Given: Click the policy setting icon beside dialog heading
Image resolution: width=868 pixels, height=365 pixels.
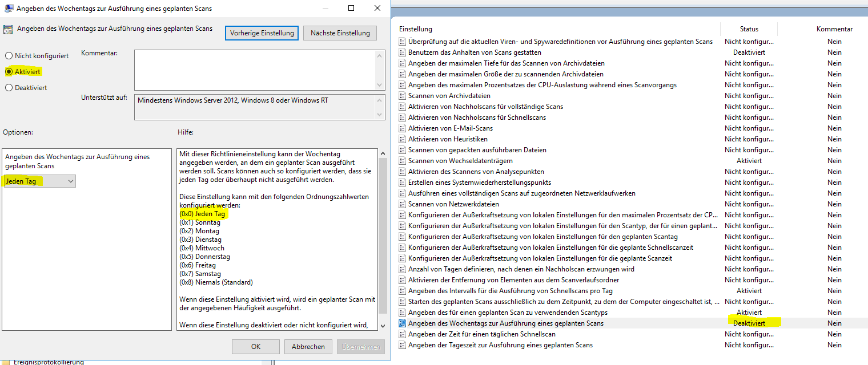Looking at the screenshot, I should tap(9, 30).
